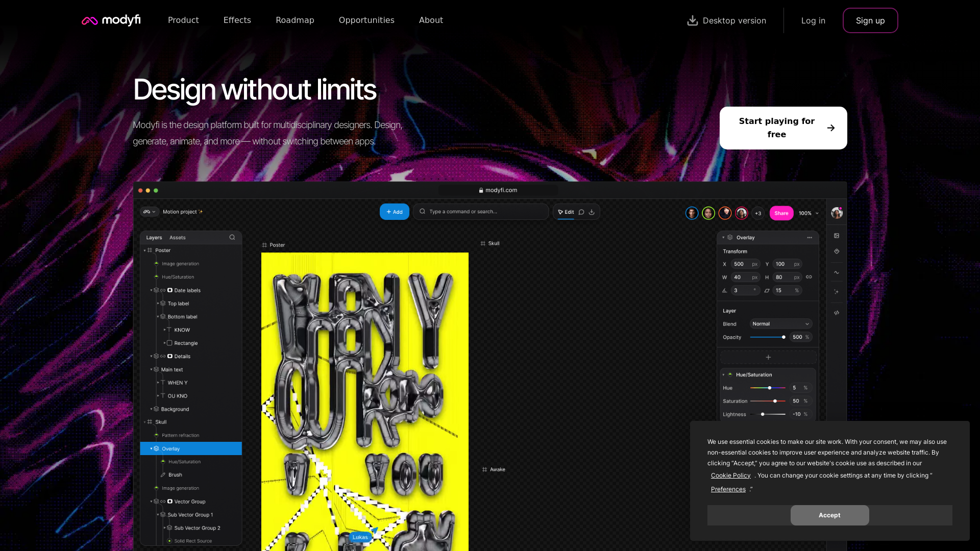Accept the cookies
The height and width of the screenshot is (551, 980).
pyautogui.click(x=829, y=515)
